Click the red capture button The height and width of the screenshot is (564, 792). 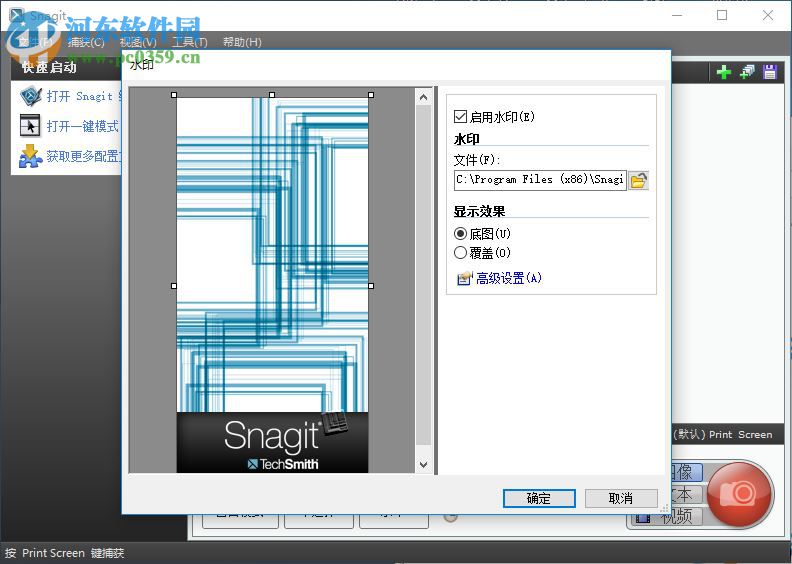[x=740, y=493]
